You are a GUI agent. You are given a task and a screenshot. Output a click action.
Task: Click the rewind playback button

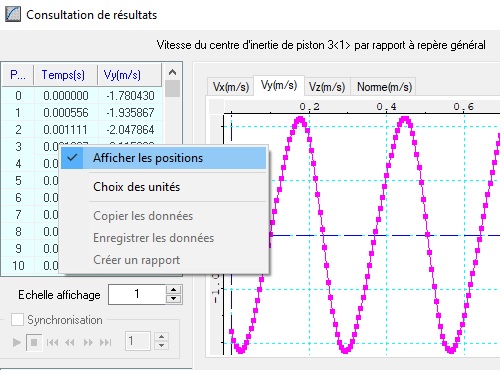click(70, 342)
